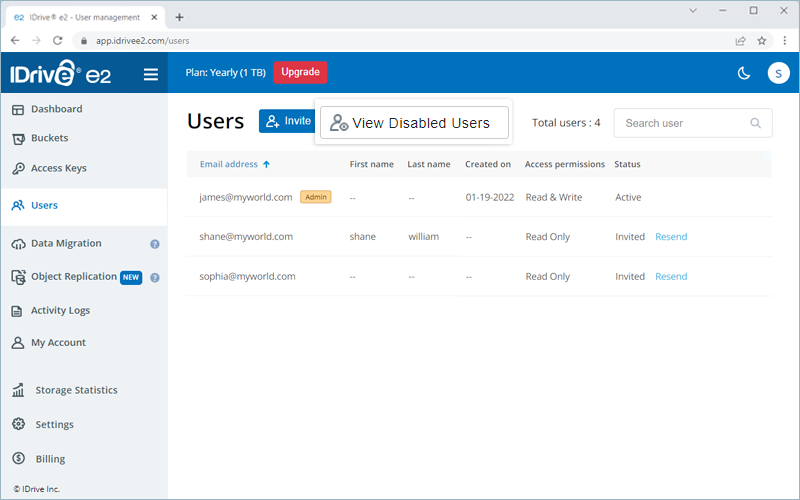Click the Dashboard sidebar icon

point(18,110)
